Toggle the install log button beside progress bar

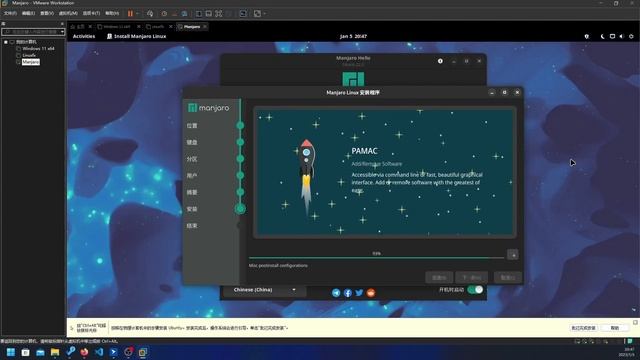(513, 255)
